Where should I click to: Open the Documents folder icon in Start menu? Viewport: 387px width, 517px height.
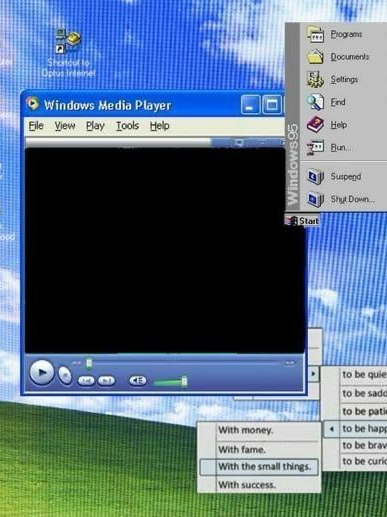coord(315,57)
